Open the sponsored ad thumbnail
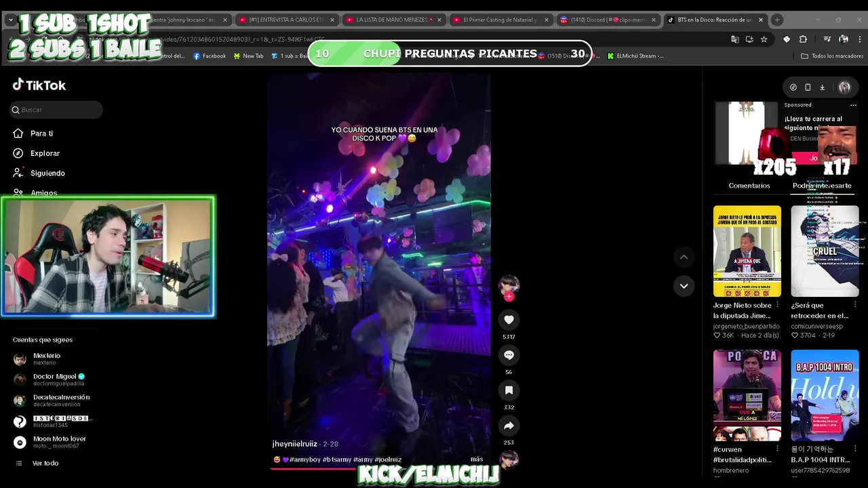The image size is (868, 488). coord(747,133)
